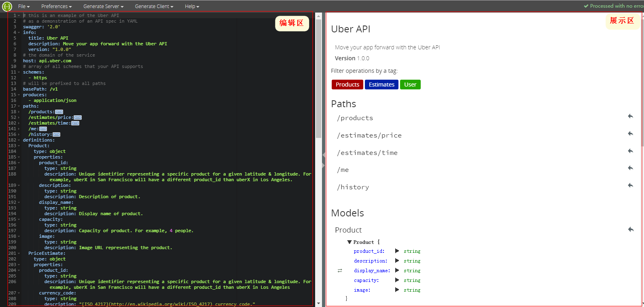Unfold the /products block at line 18
This screenshot has width=644, height=307.
(19, 112)
